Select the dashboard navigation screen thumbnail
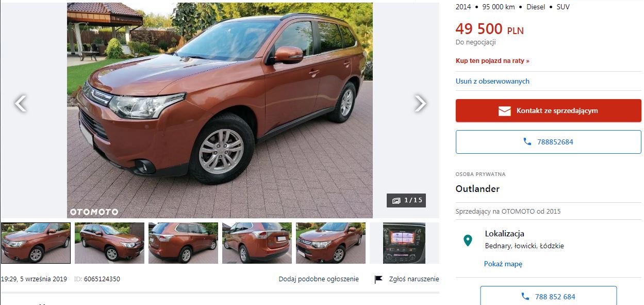 pyautogui.click(x=404, y=243)
